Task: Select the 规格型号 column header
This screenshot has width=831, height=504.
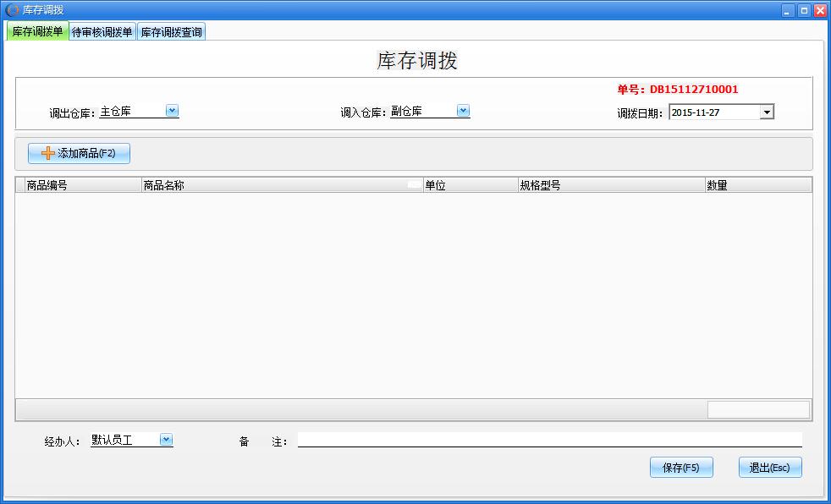Action: [x=610, y=185]
